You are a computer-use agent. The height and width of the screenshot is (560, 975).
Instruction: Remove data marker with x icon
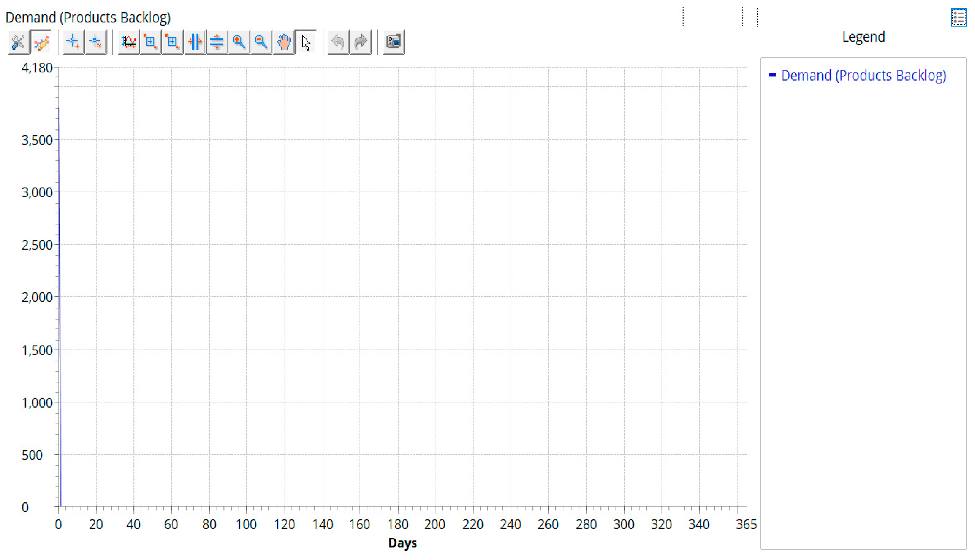point(95,42)
